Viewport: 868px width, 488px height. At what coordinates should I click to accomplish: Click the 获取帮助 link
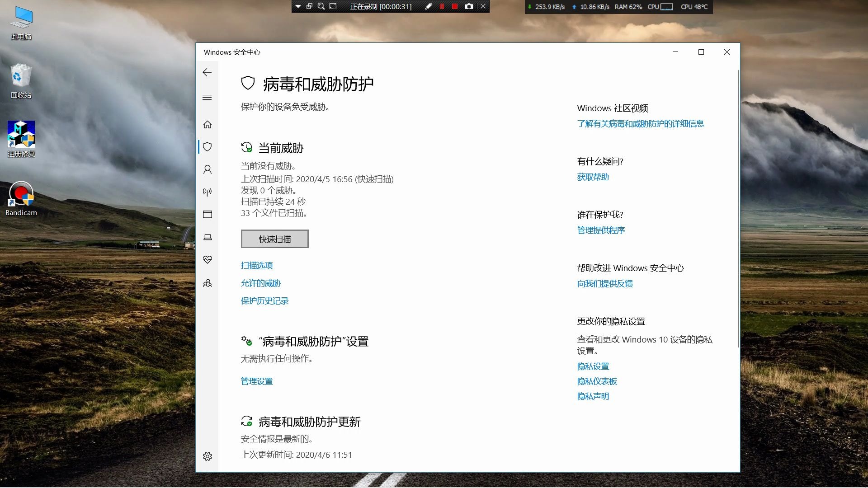(x=593, y=177)
